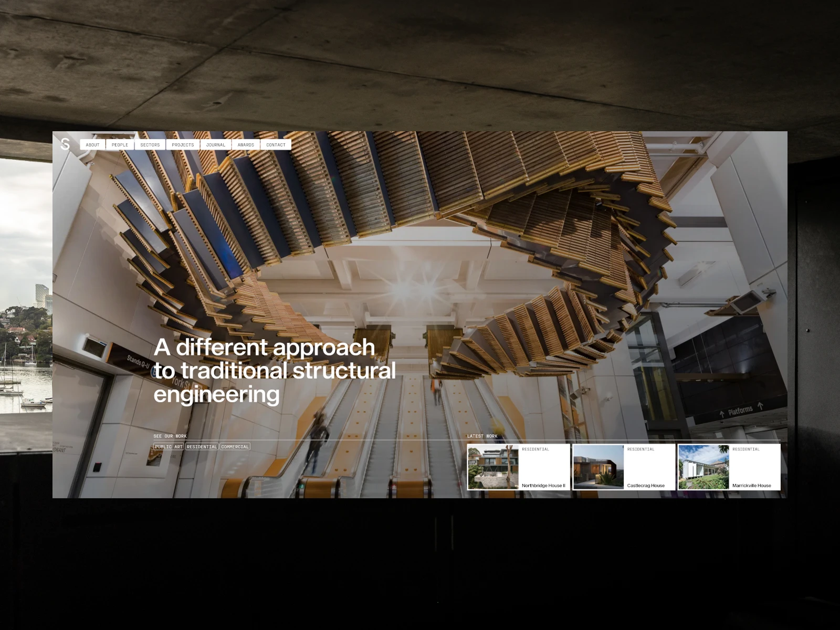Click the 'See Our Work' label
840x630 pixels.
(x=170, y=436)
